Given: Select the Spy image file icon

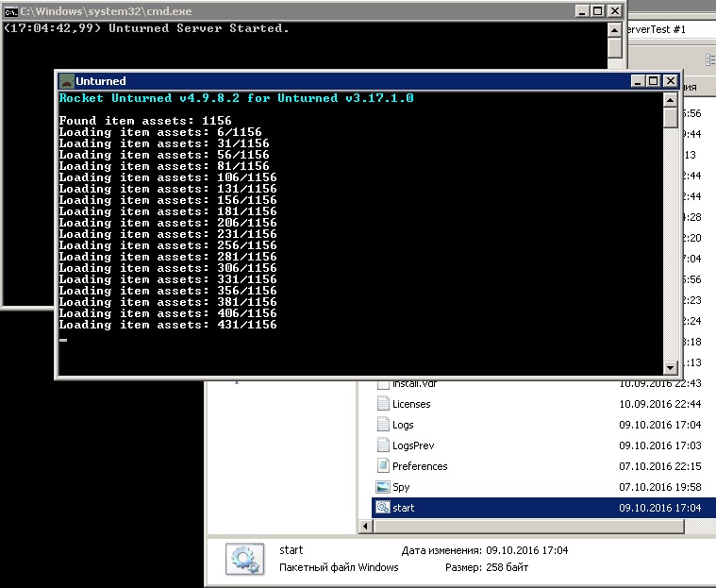Looking at the screenshot, I should point(383,487).
